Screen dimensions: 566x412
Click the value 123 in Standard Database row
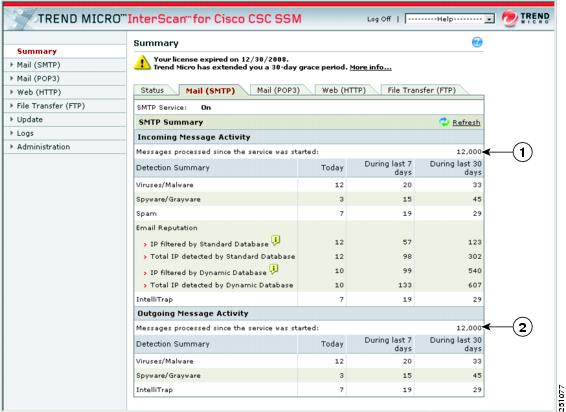click(475, 242)
